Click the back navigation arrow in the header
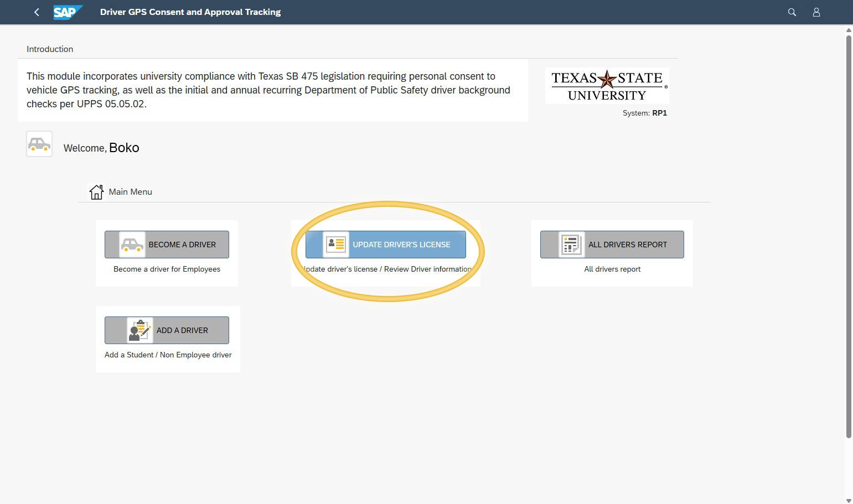Viewport: 853px width, 504px height. click(x=37, y=12)
